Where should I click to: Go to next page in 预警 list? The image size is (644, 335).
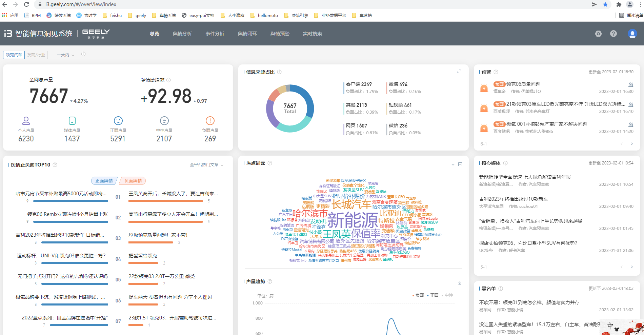tap(632, 144)
